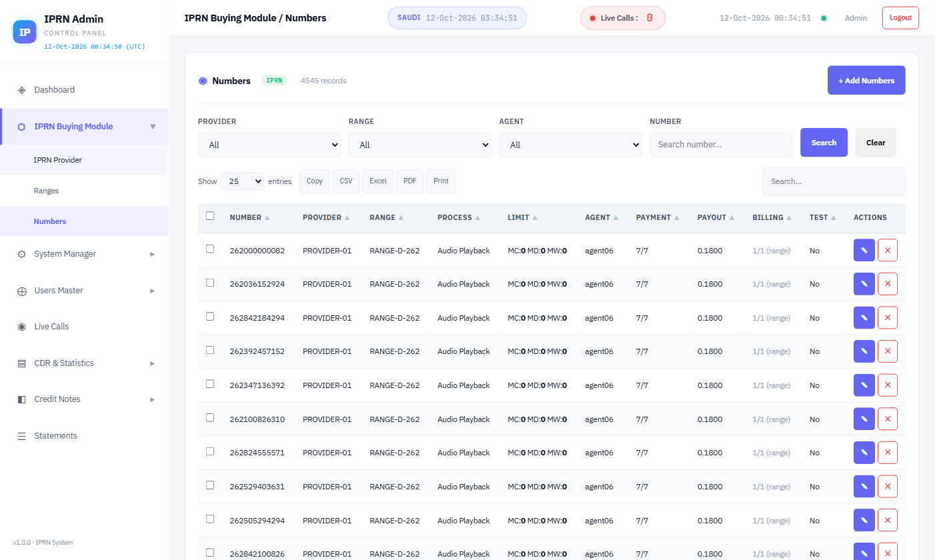
Task: Edit number 262100826310 with the pencil icon
Action: click(x=864, y=419)
